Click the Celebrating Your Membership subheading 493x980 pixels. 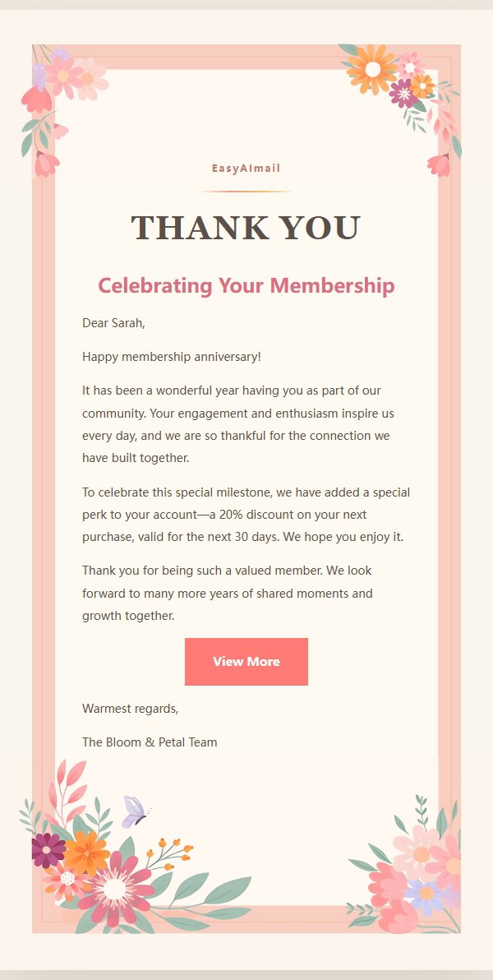pyautogui.click(x=246, y=285)
